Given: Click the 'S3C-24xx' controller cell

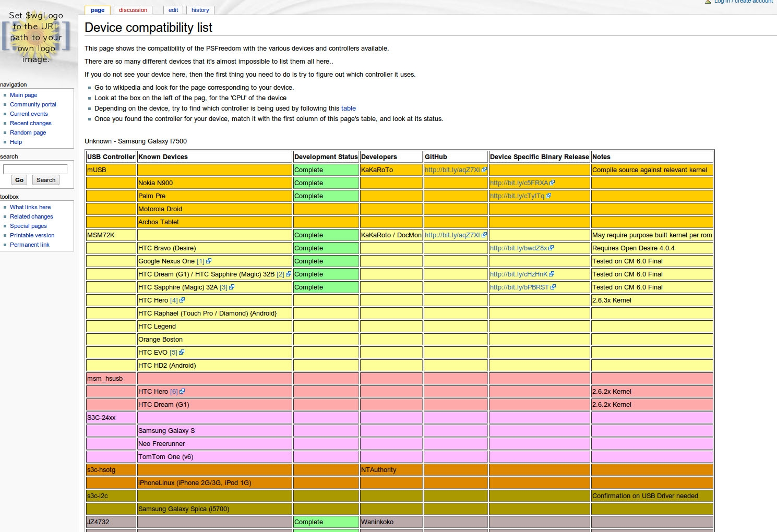Looking at the screenshot, I should pos(111,418).
